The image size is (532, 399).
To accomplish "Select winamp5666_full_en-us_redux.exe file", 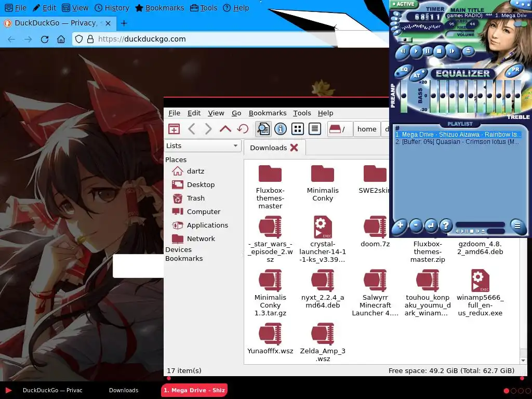I will pyautogui.click(x=480, y=293).
